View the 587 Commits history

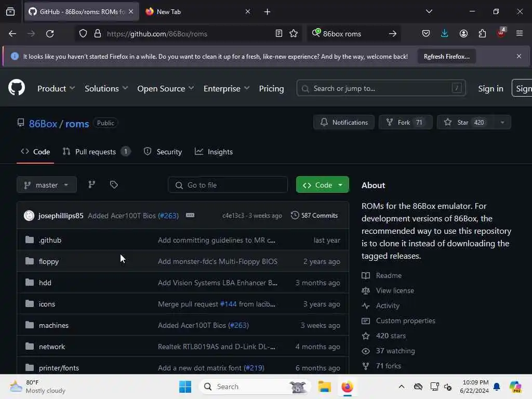point(314,216)
